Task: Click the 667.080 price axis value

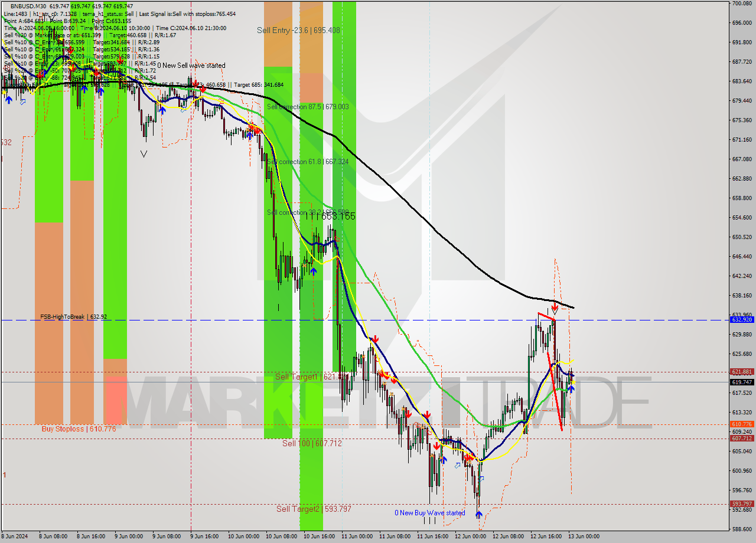Action: [742, 159]
